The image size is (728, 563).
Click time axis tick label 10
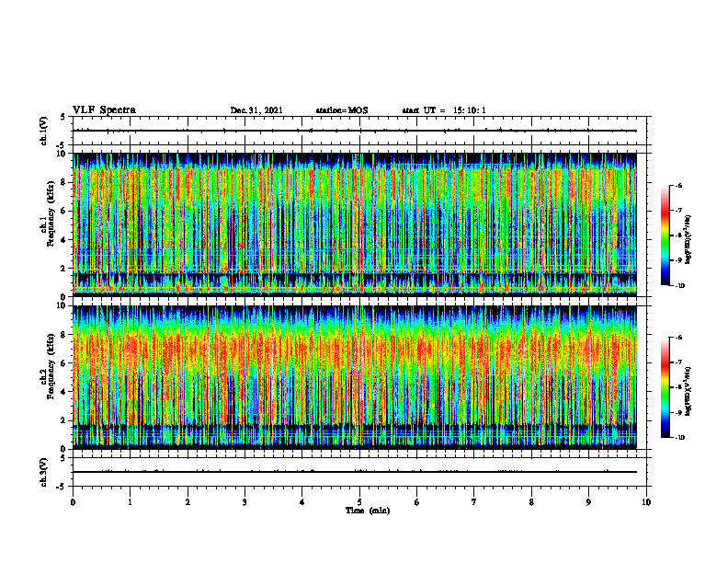(646, 502)
